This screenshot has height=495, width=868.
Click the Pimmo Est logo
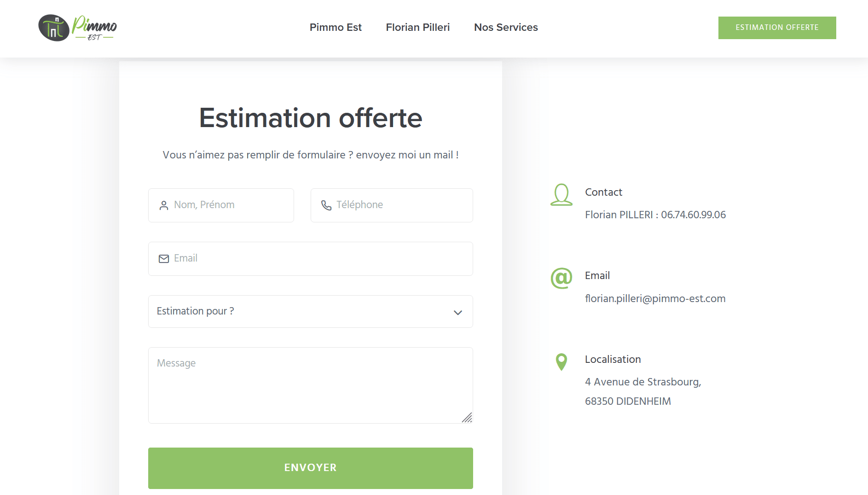pos(77,28)
